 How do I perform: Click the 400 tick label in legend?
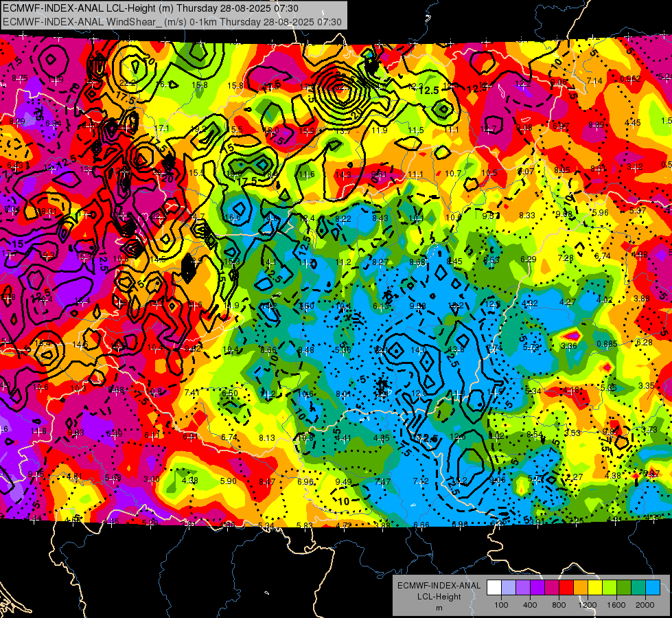tap(530, 605)
